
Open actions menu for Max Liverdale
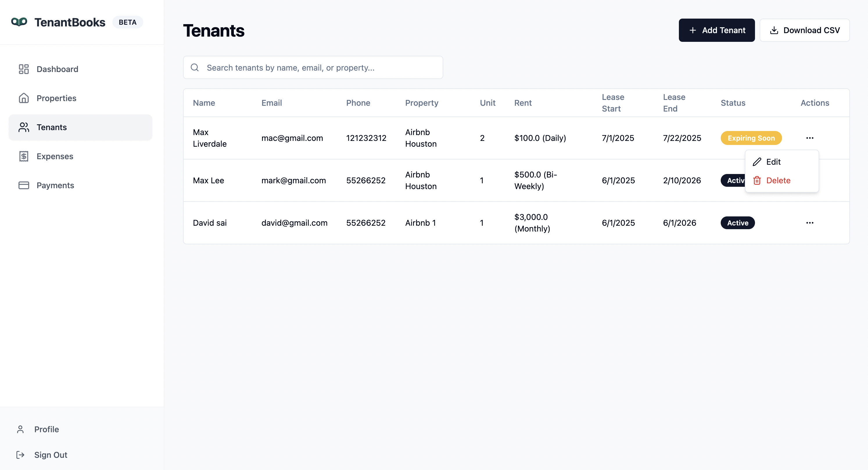(810, 138)
